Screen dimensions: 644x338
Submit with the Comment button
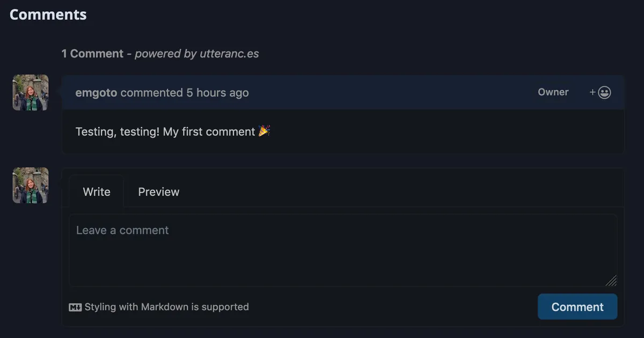click(x=577, y=306)
